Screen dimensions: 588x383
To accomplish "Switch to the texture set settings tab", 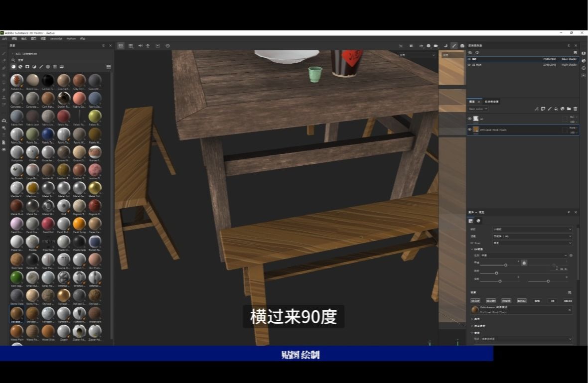I will (x=491, y=101).
